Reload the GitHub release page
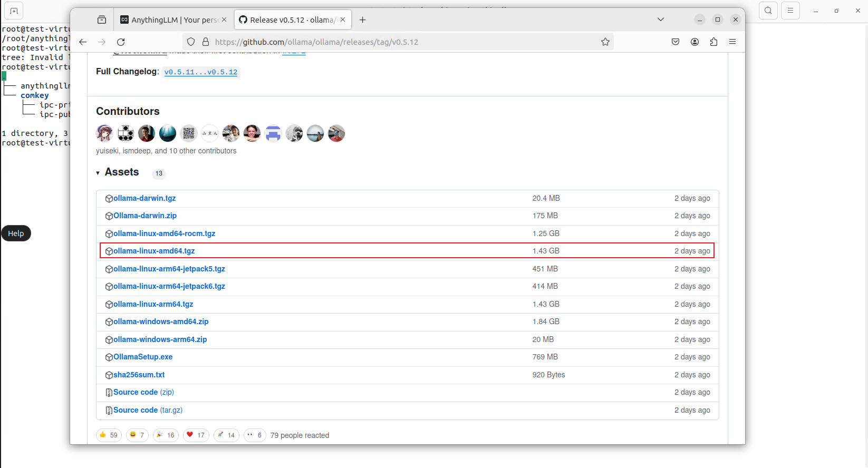This screenshot has width=868, height=468. click(121, 42)
